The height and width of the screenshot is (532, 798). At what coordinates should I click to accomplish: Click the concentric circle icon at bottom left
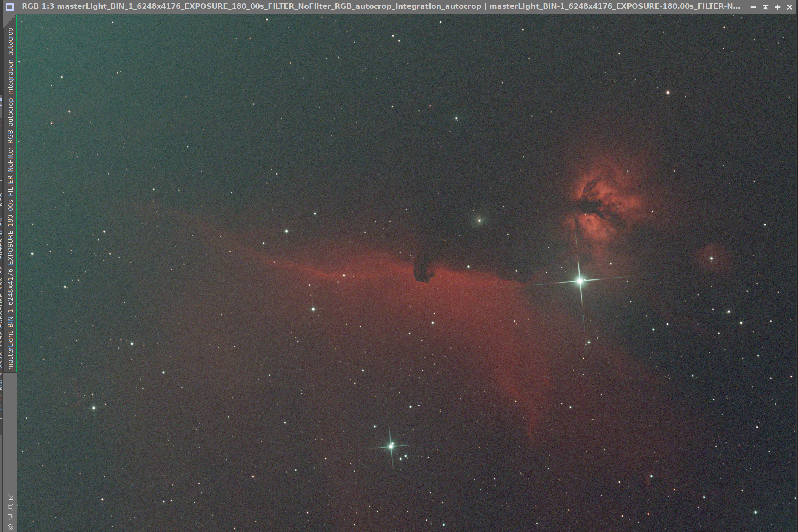10,527
